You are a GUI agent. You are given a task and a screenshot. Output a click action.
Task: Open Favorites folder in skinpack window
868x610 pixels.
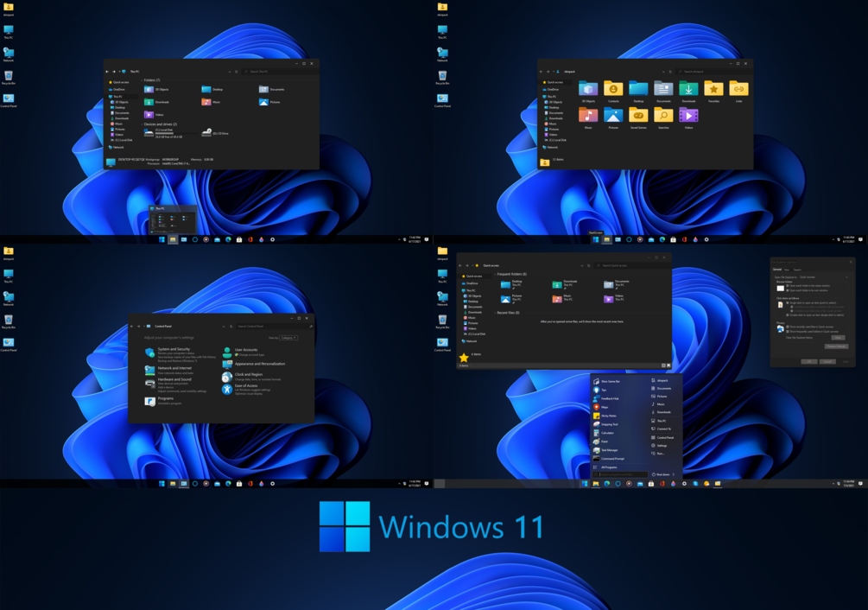713,92
